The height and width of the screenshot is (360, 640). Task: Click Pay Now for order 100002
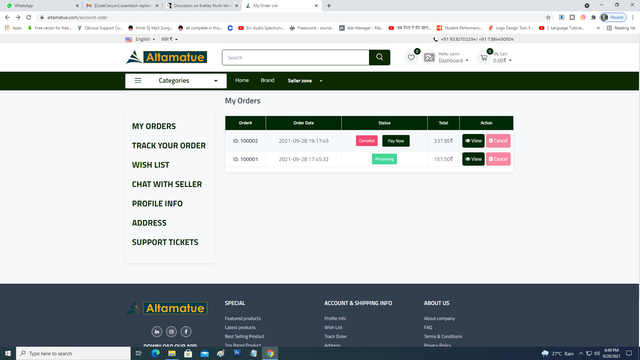click(396, 141)
